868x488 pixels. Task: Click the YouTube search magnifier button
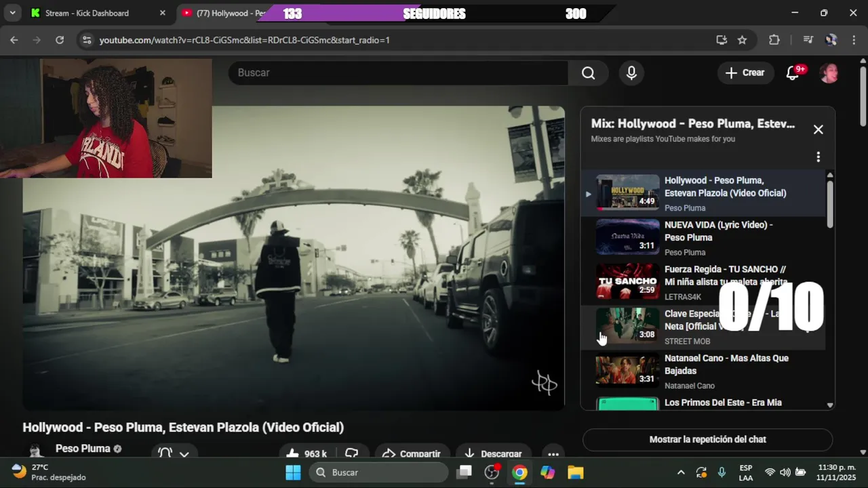click(x=588, y=73)
